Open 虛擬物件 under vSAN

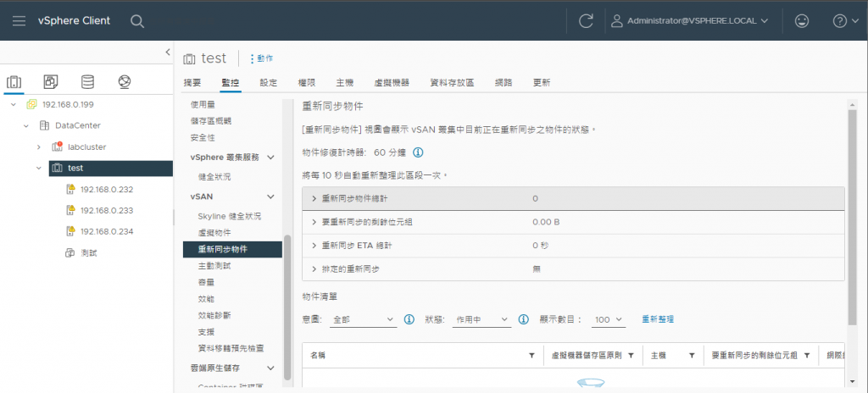click(x=214, y=233)
